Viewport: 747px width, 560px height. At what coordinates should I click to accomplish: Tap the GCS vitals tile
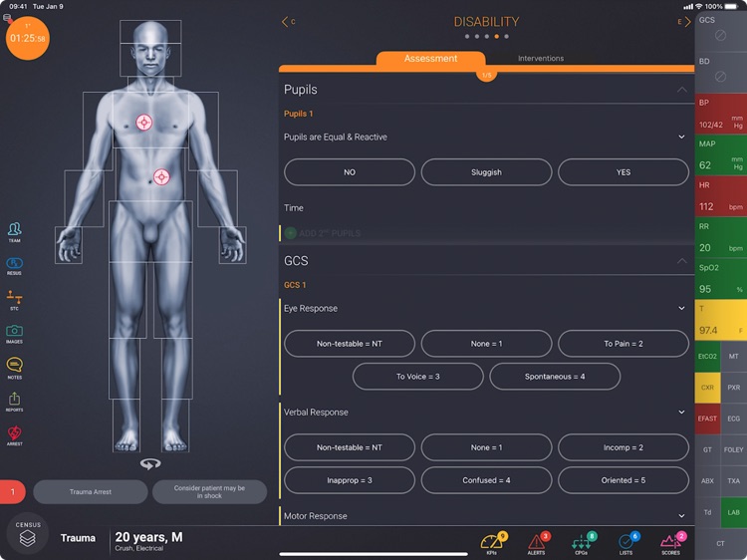coord(721,31)
